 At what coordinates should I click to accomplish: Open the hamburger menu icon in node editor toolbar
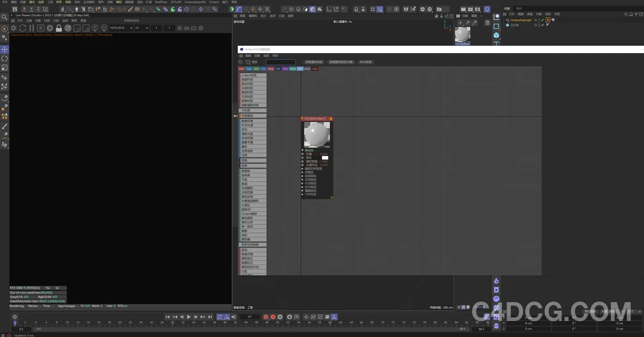click(241, 56)
